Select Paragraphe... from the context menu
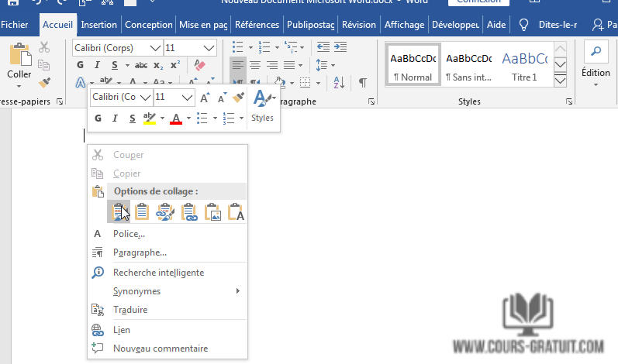This screenshot has height=364, width=618. [x=140, y=252]
